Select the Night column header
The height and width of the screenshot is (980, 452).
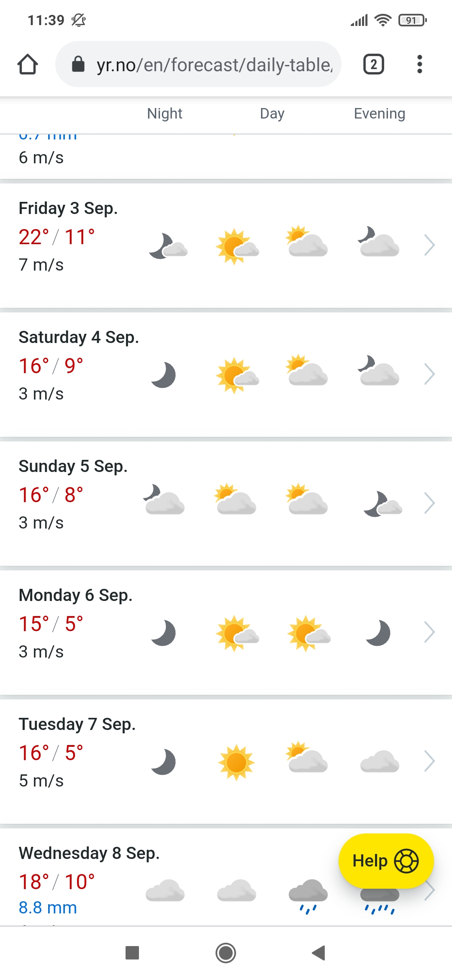[x=164, y=113]
